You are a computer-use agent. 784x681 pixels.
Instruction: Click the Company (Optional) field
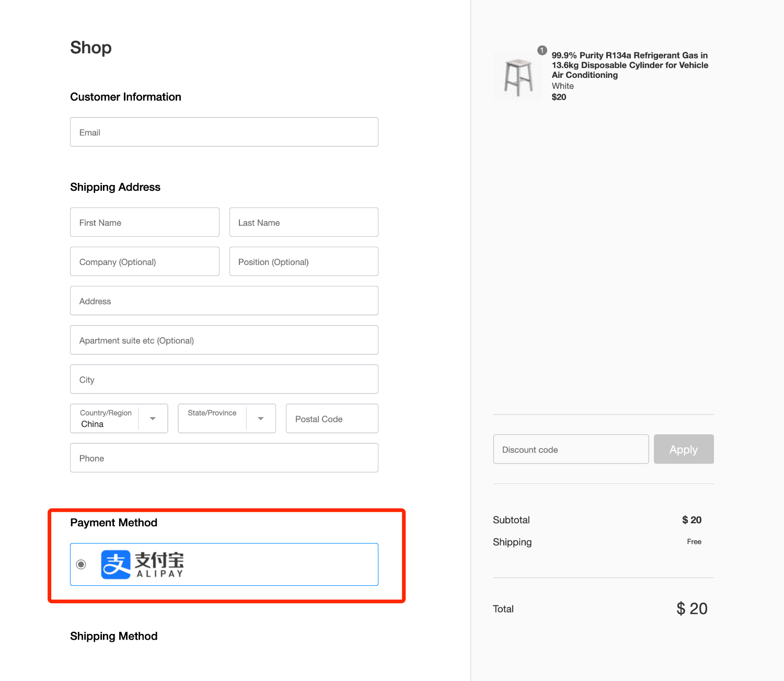click(x=144, y=262)
